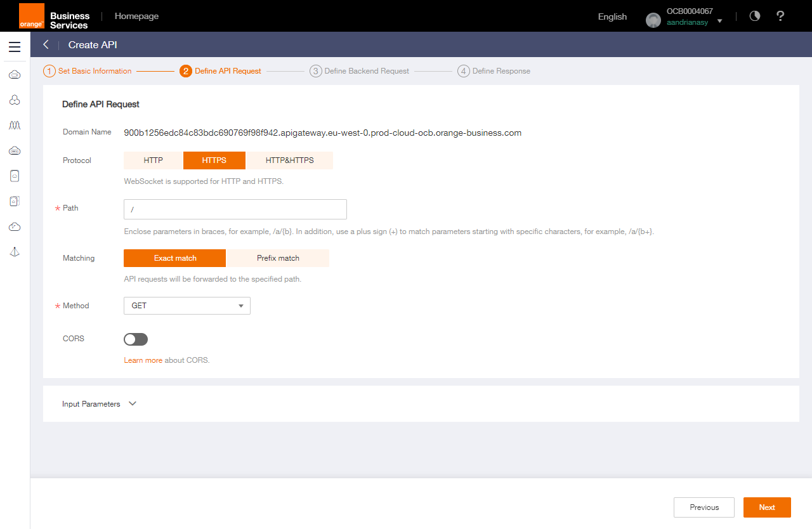Click the three-circles cluster sidebar icon

pyautogui.click(x=15, y=100)
